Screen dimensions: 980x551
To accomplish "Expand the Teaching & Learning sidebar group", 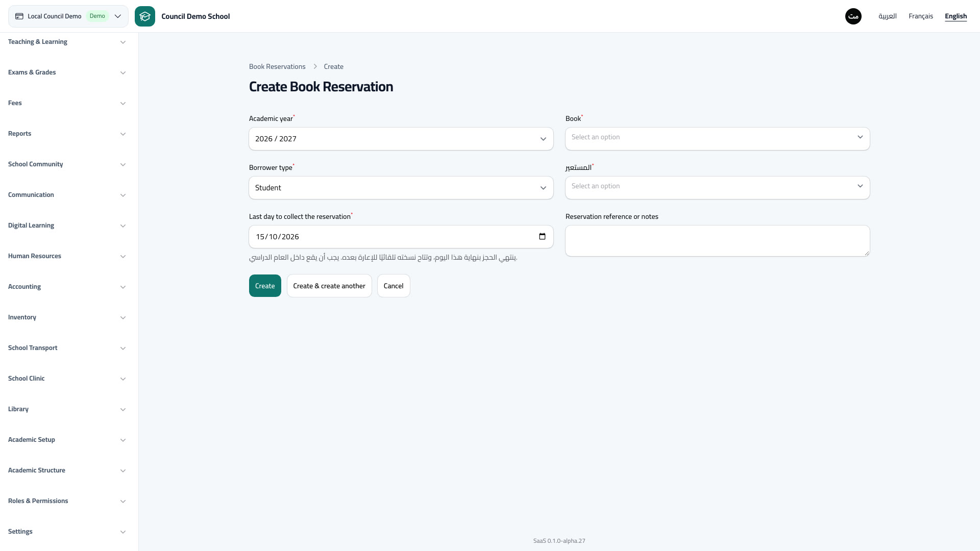I will click(67, 42).
